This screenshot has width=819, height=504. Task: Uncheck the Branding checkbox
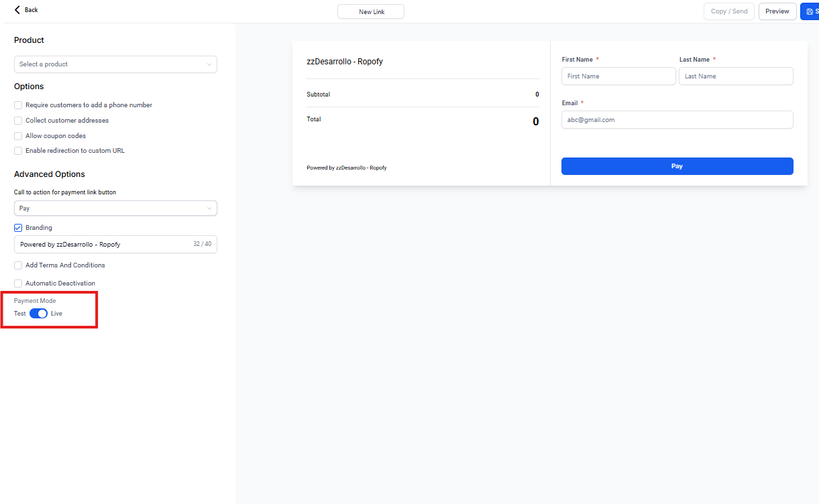pyautogui.click(x=18, y=228)
